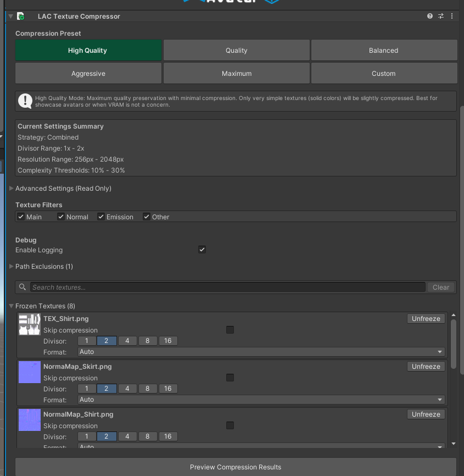Open the component presets slider icon
Image resolution: width=464 pixels, height=476 pixels.
(x=441, y=16)
